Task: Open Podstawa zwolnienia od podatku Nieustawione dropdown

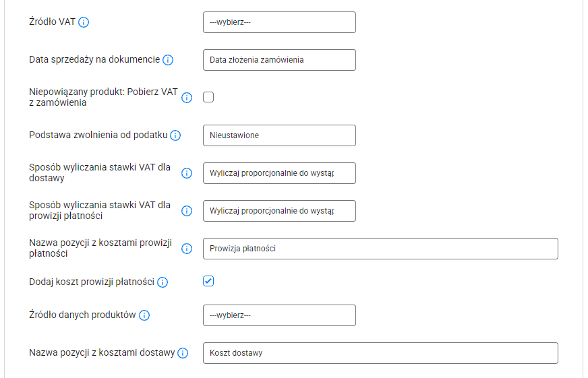Action: [279, 135]
